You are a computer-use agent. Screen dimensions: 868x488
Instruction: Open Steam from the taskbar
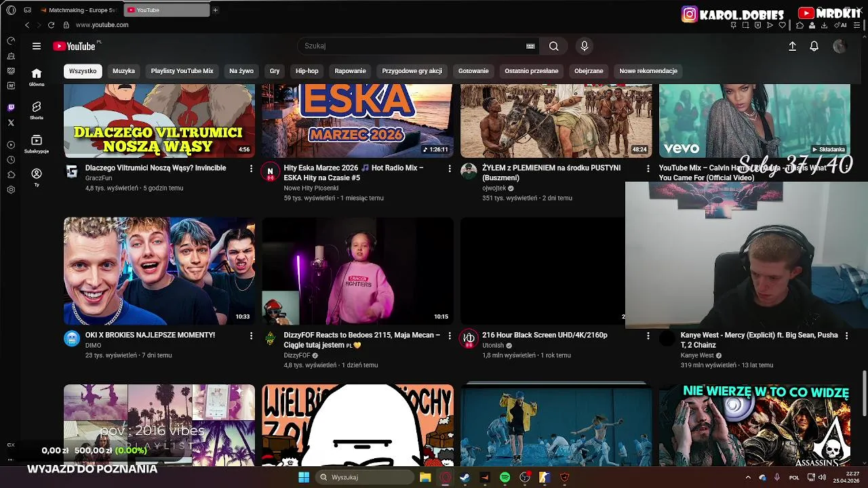[x=465, y=477]
